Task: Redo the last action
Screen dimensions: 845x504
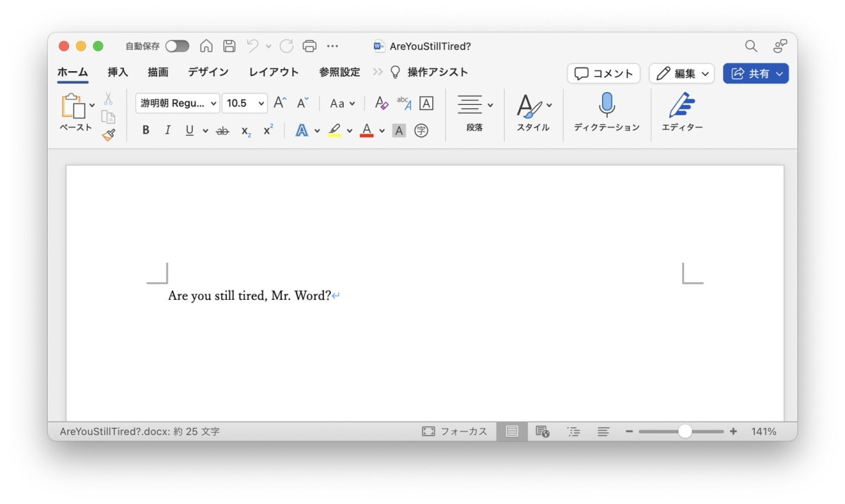Action: point(286,46)
